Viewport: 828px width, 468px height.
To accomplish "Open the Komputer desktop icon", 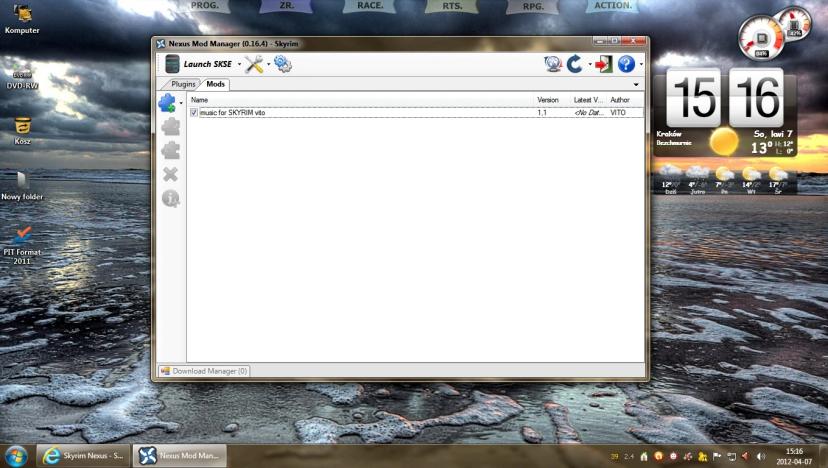I will pyautogui.click(x=22, y=19).
